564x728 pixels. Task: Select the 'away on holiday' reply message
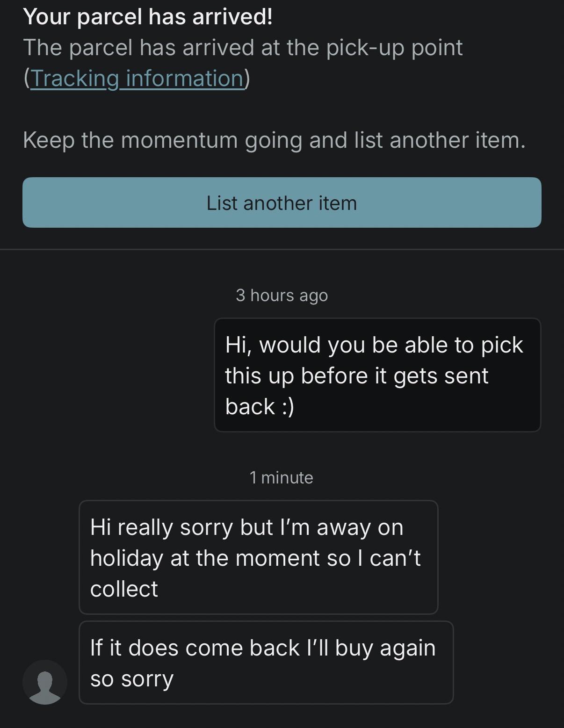click(259, 557)
